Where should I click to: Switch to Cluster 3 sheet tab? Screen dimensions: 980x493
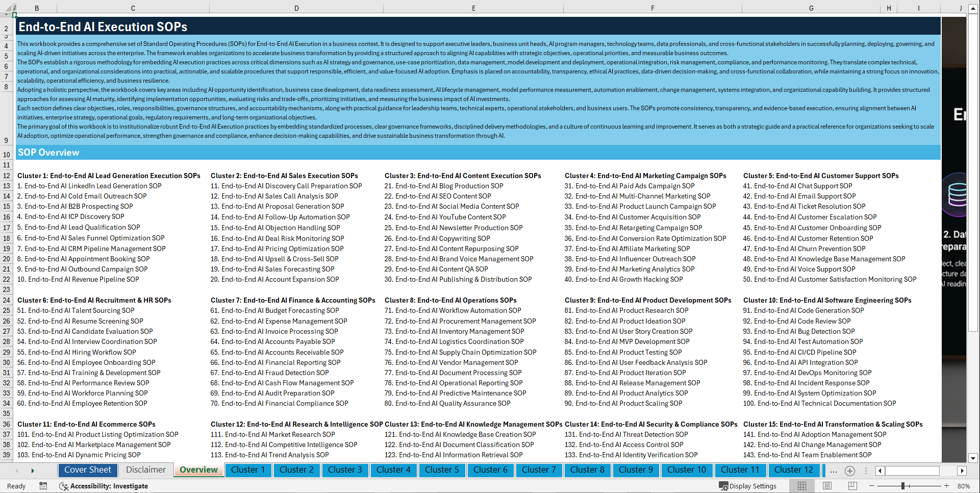tap(345, 470)
